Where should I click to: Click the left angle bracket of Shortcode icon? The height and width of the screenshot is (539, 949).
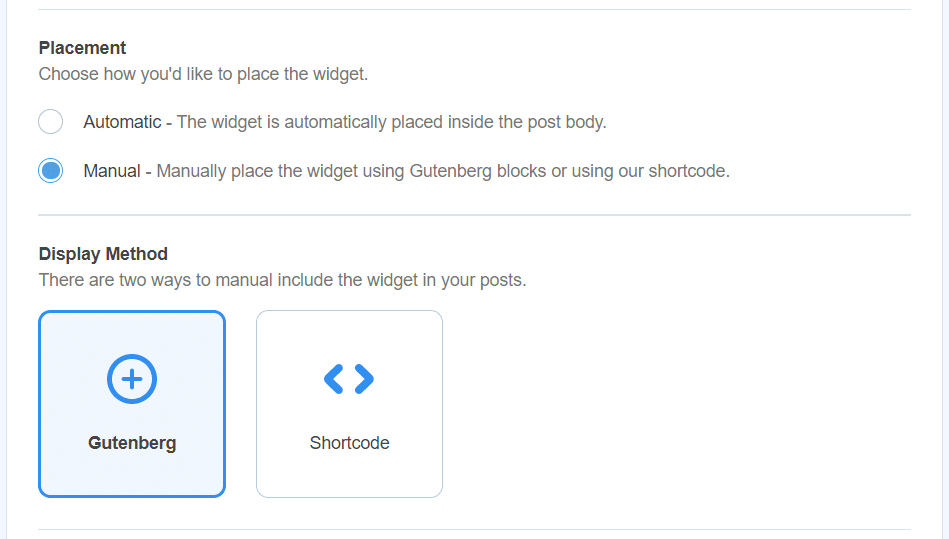tap(334, 379)
